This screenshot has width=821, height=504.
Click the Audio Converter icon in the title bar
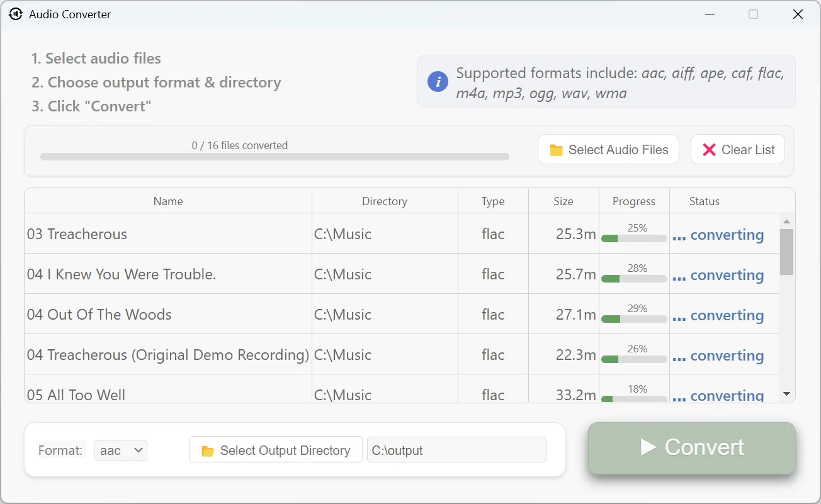[15, 14]
